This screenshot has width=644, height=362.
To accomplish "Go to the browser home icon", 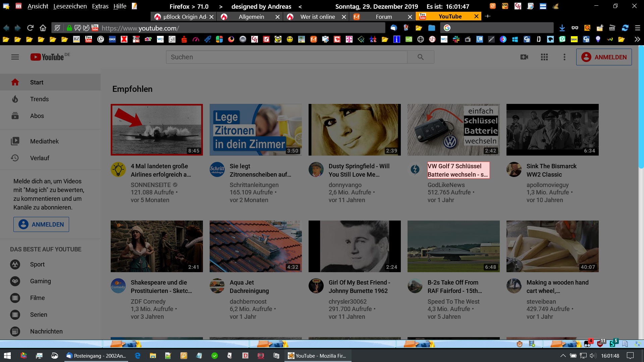I will point(43,28).
